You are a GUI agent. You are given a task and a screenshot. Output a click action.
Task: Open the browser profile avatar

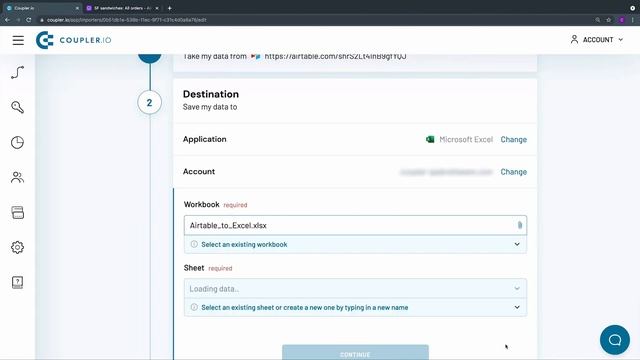(622, 20)
